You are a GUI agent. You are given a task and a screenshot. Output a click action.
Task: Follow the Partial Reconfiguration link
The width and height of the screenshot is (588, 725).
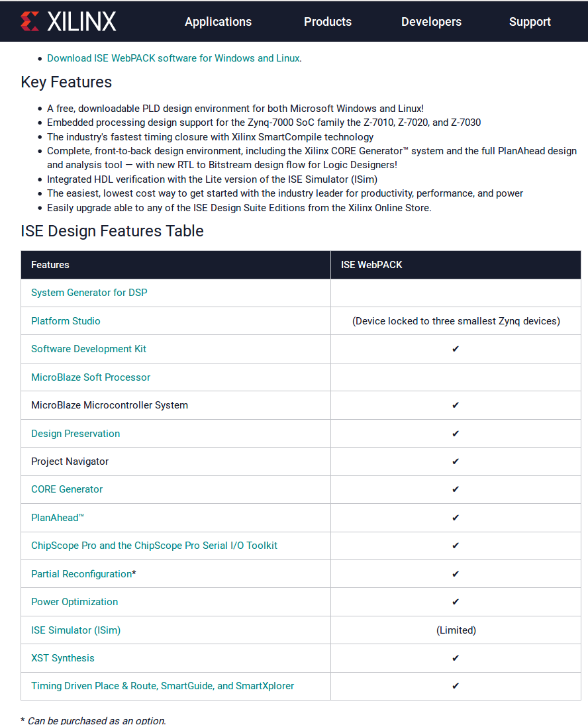[x=81, y=574]
